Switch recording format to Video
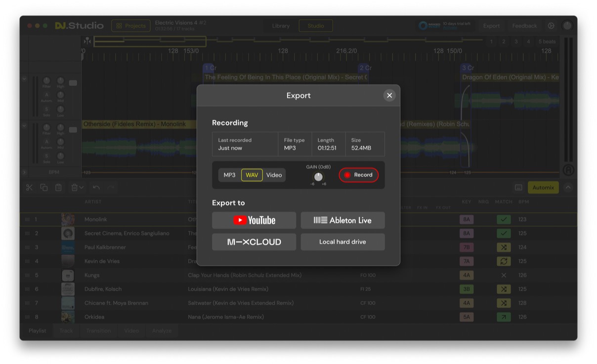 (274, 175)
